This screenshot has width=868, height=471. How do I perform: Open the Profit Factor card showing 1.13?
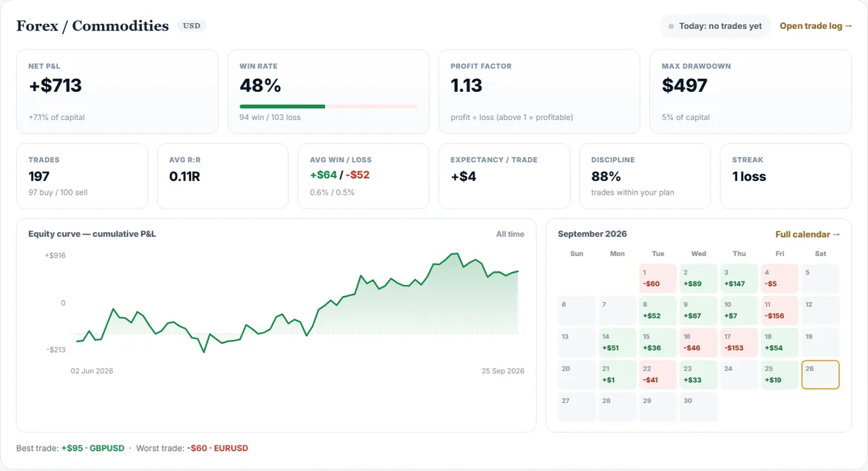[540, 92]
